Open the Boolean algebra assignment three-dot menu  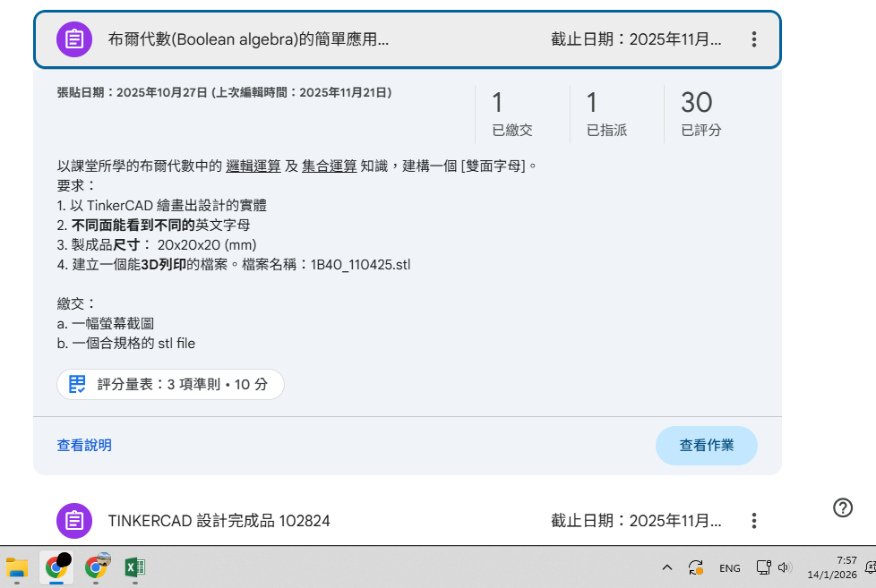pyautogui.click(x=753, y=39)
